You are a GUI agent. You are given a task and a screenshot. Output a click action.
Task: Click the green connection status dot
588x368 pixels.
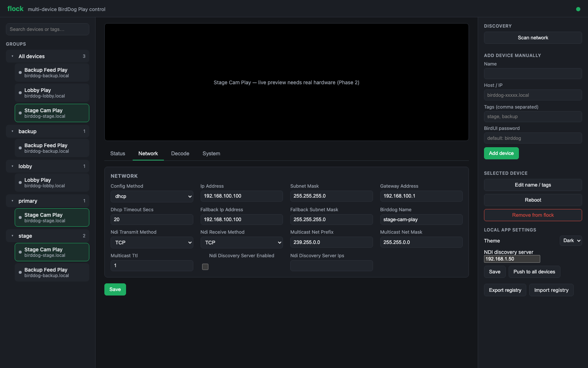pos(578,9)
